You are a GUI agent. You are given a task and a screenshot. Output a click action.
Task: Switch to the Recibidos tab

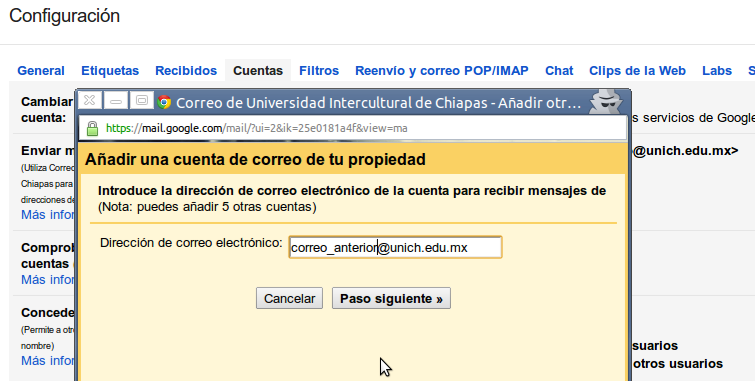click(186, 71)
